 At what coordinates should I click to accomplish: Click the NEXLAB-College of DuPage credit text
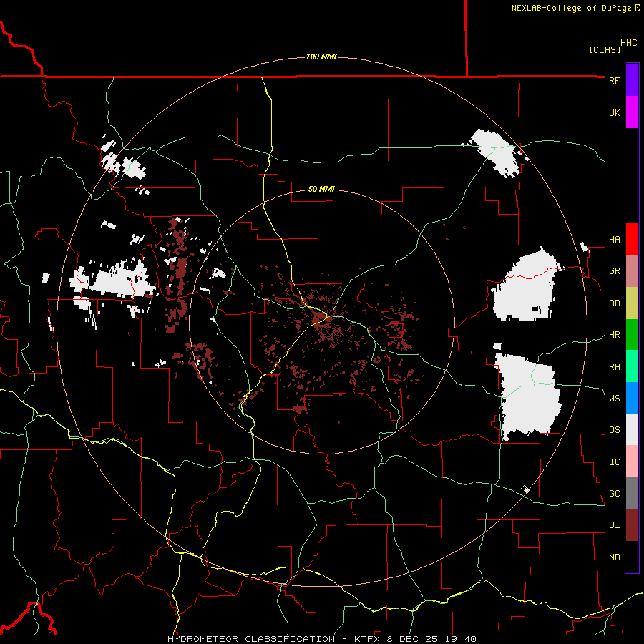(571, 8)
